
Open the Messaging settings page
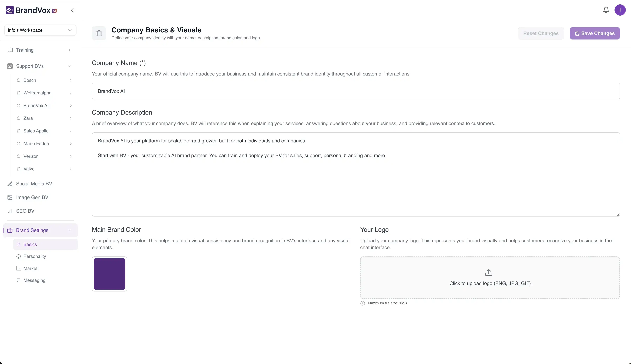coord(35,280)
